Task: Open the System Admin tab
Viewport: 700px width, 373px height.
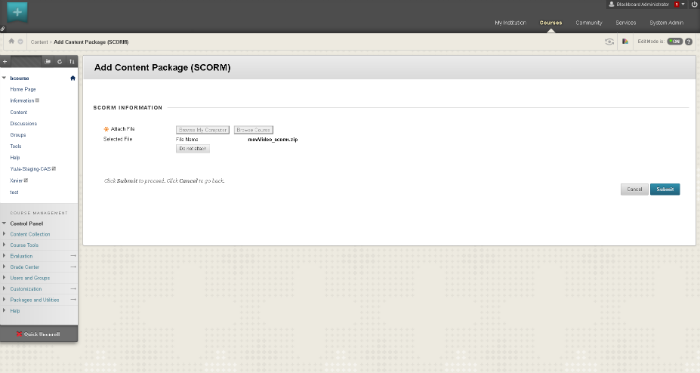Action: tap(667, 23)
